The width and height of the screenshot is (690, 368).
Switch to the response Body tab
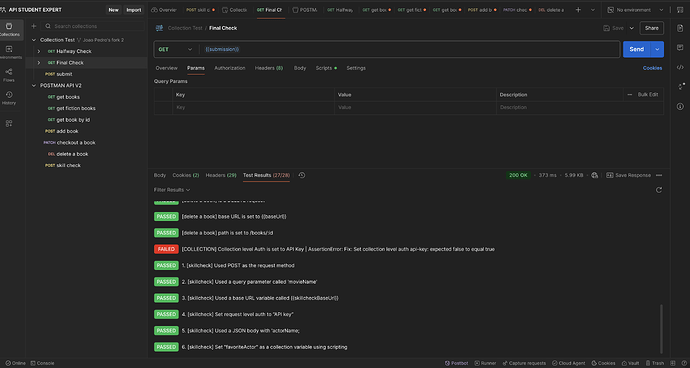pyautogui.click(x=160, y=175)
